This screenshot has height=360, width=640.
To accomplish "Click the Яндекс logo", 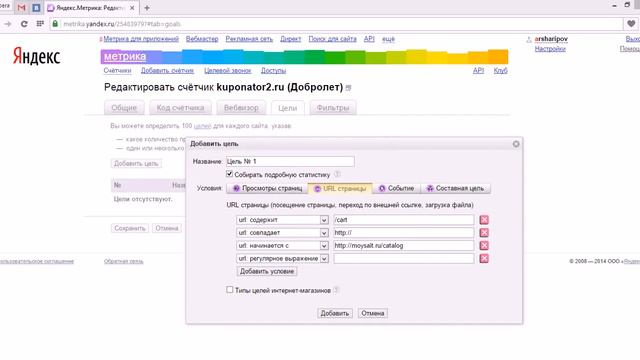I will [36, 56].
